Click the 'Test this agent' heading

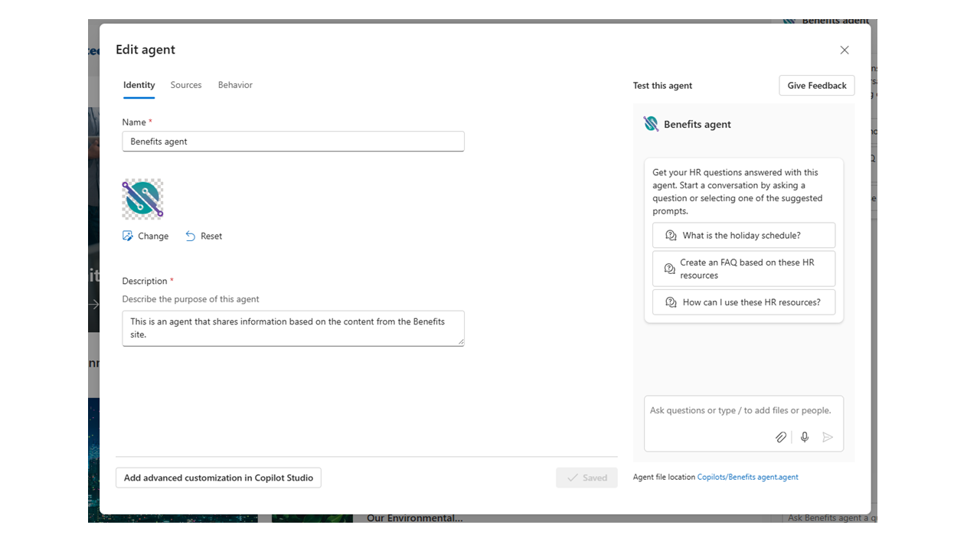click(x=662, y=86)
